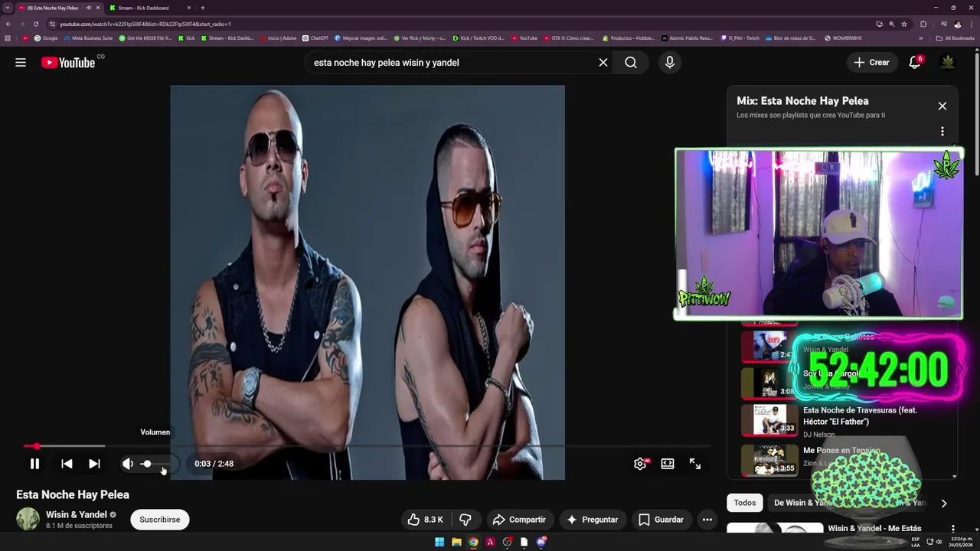This screenshot has height=551, width=980.
Task: Clear the search query with the X
Action: [x=603, y=63]
